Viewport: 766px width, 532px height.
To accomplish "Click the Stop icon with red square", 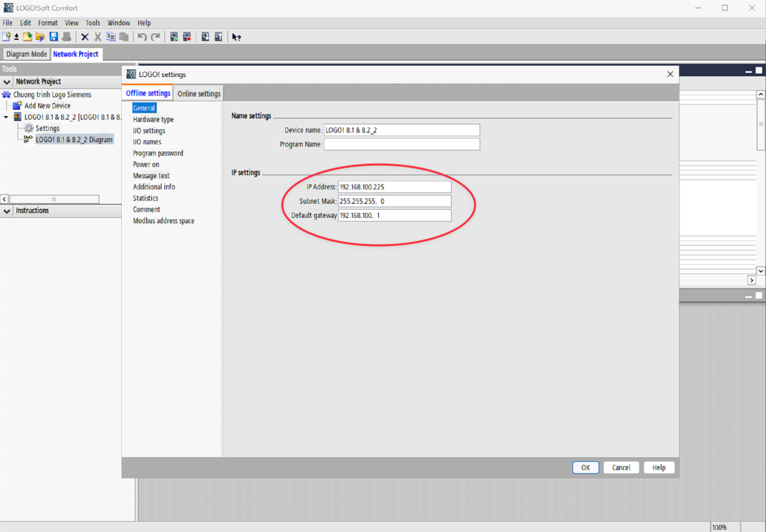I will (x=187, y=36).
